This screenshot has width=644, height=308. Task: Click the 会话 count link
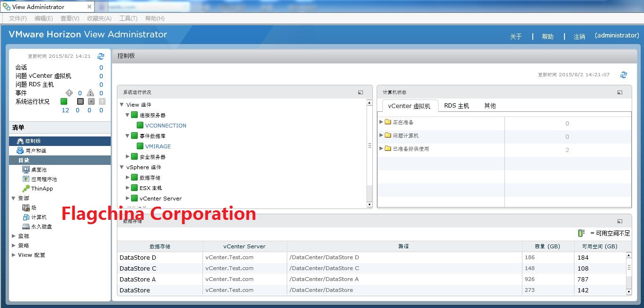(x=101, y=67)
